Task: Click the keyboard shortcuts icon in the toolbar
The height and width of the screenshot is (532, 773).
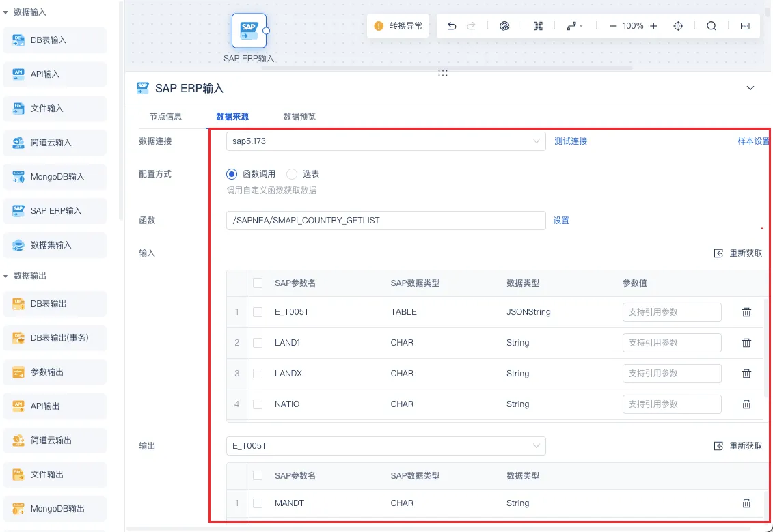Action: tap(744, 25)
